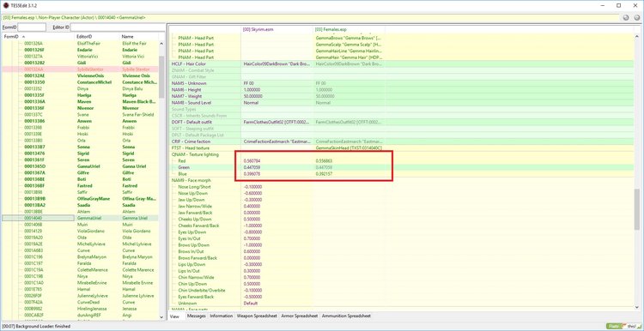
Task: Click the green Flattr donate badge
Action: [x=615, y=326]
